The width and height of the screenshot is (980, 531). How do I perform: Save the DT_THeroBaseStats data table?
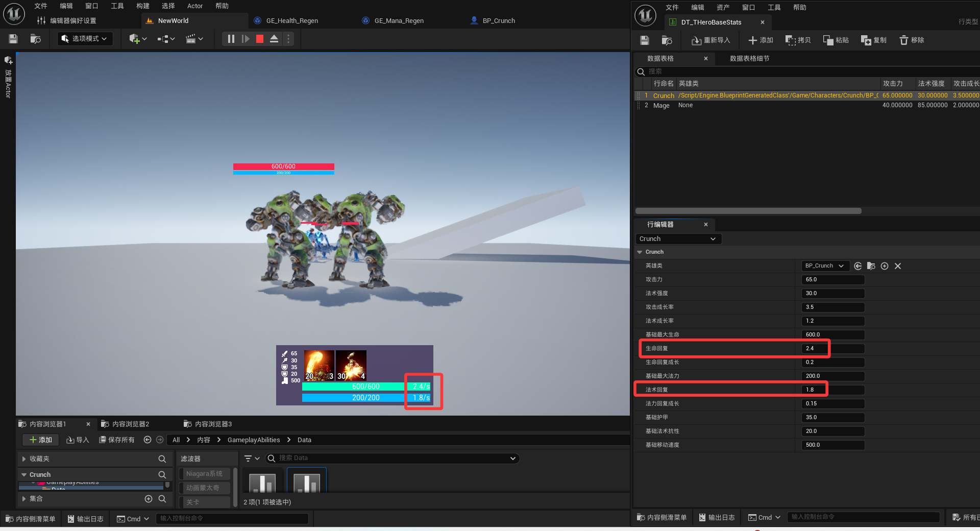pyautogui.click(x=645, y=40)
